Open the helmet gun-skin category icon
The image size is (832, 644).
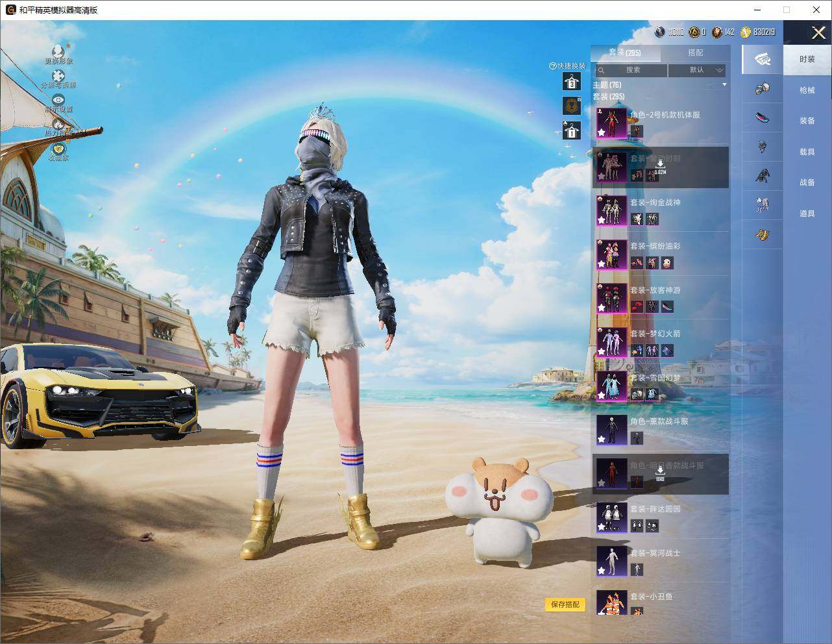(763, 89)
